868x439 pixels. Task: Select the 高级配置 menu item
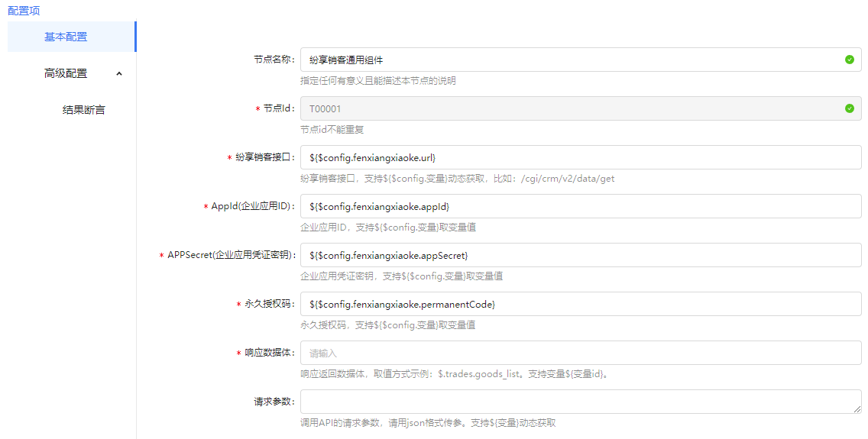66,73
